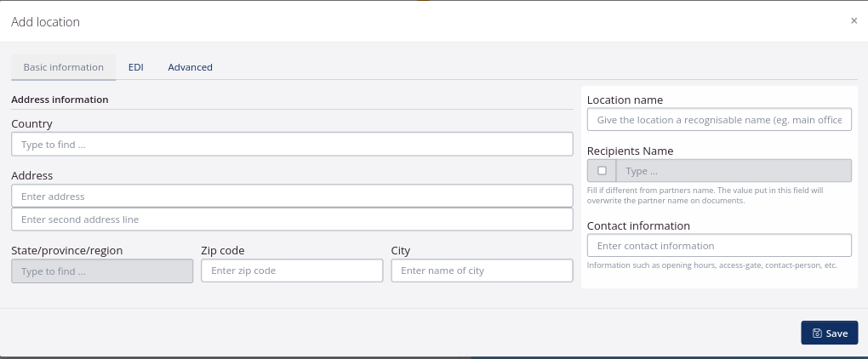Image resolution: width=868 pixels, height=359 pixels.
Task: Focus the Location name input box
Action: pos(719,120)
